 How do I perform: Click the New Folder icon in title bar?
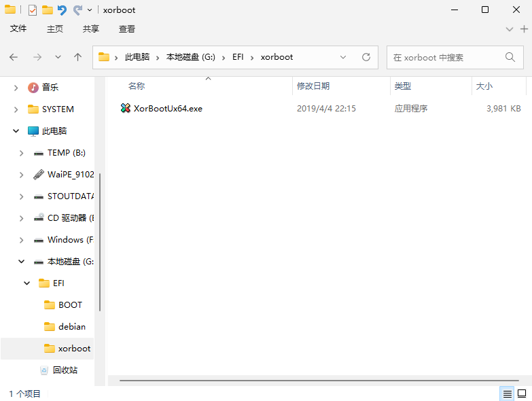[x=47, y=10]
